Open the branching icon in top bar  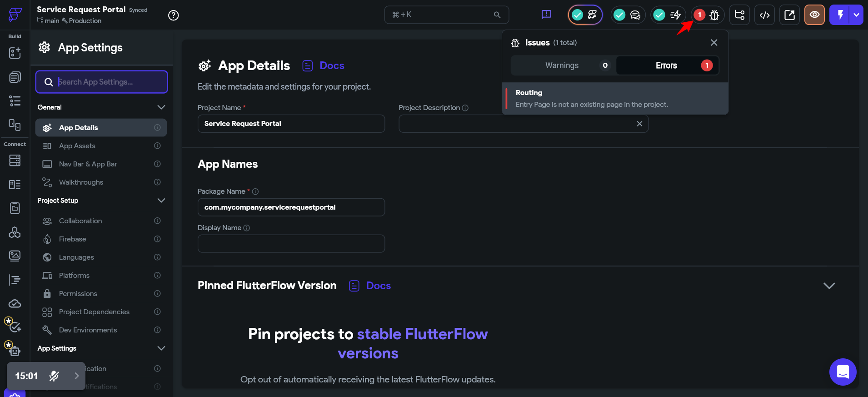(739, 15)
